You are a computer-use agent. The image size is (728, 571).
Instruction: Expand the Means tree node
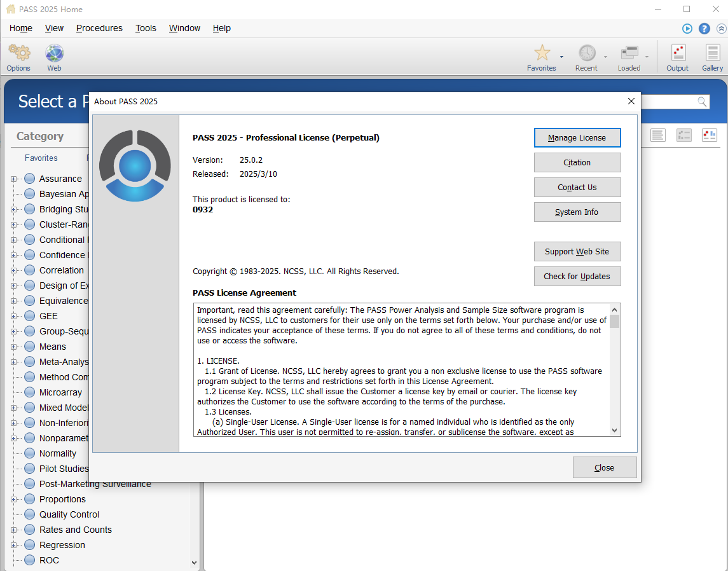point(13,347)
